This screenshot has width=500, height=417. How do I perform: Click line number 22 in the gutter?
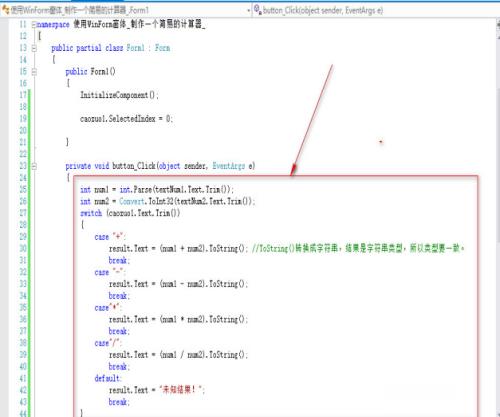[23, 154]
